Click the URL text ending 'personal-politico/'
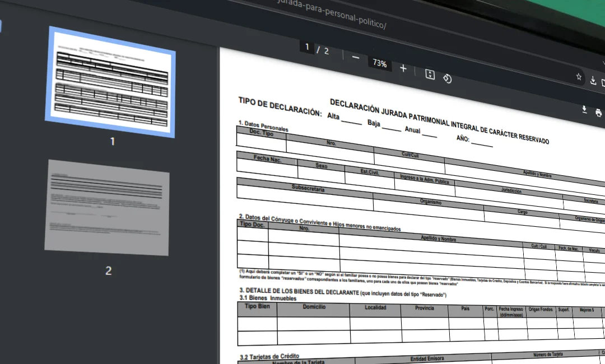 [332, 13]
